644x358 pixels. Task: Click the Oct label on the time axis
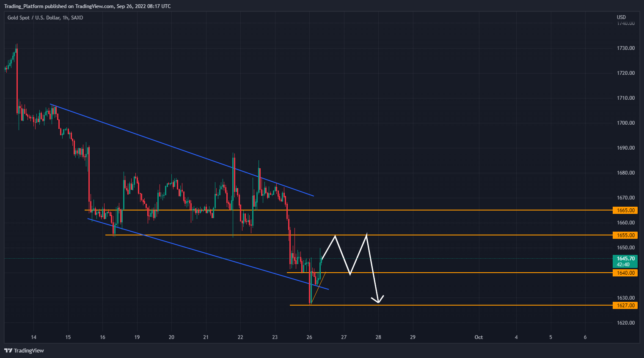click(x=479, y=337)
